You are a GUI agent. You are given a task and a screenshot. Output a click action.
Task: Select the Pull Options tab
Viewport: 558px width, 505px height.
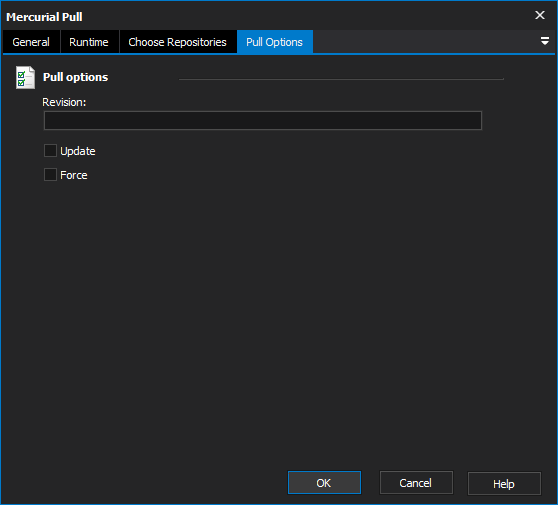(275, 42)
